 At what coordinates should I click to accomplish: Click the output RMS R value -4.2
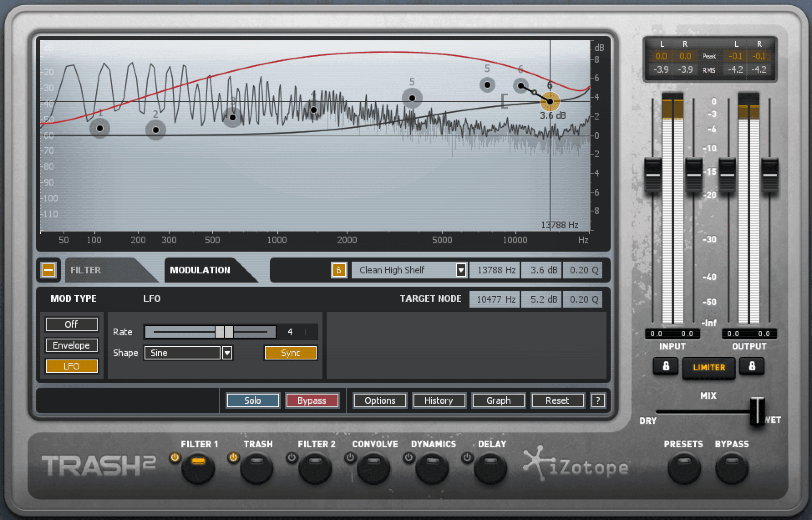[x=759, y=69]
